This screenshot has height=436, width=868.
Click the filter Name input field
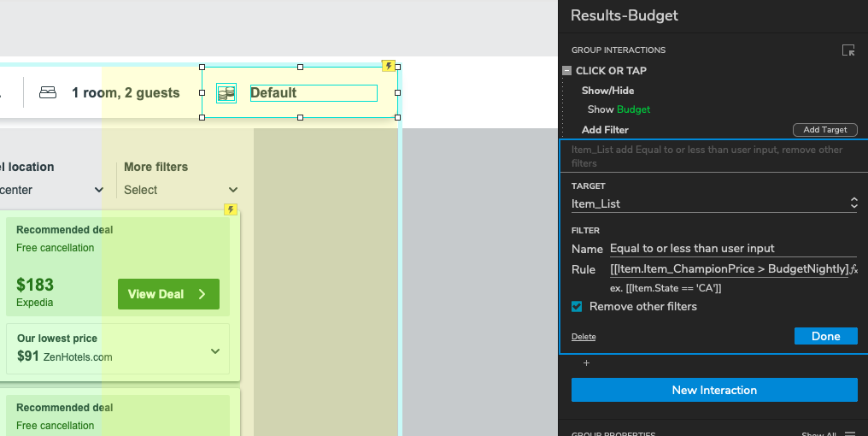732,249
